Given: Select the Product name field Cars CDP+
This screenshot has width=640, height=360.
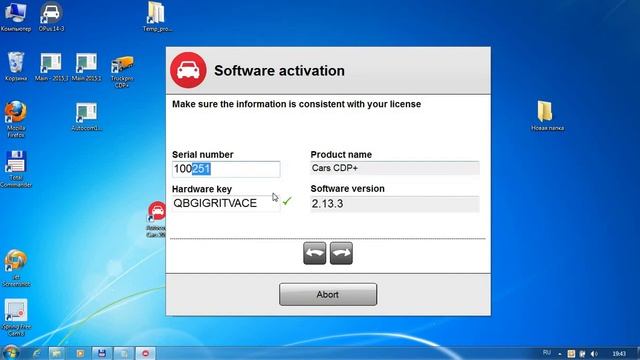Looking at the screenshot, I should (395, 168).
